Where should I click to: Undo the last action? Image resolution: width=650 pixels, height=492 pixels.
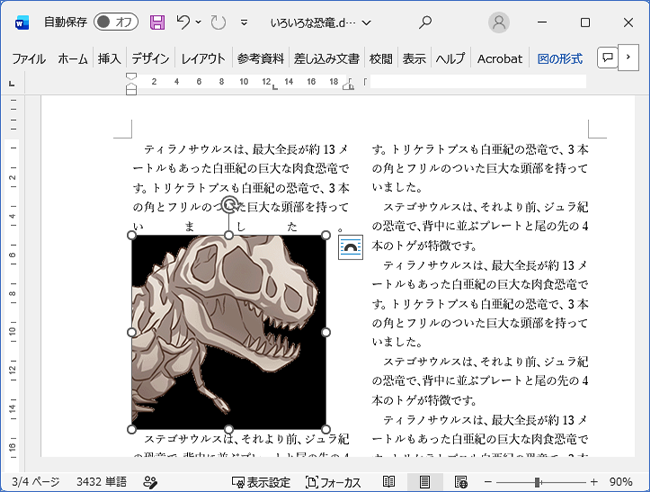pos(183,22)
